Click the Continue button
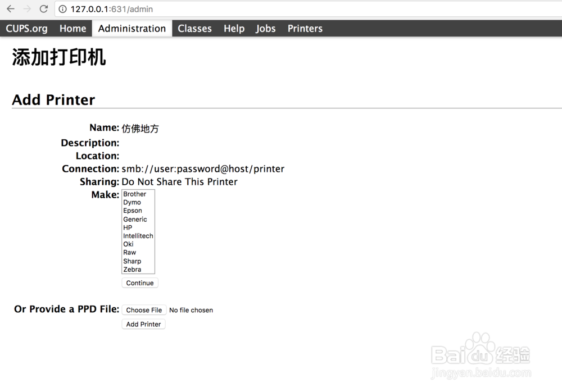 tap(140, 282)
